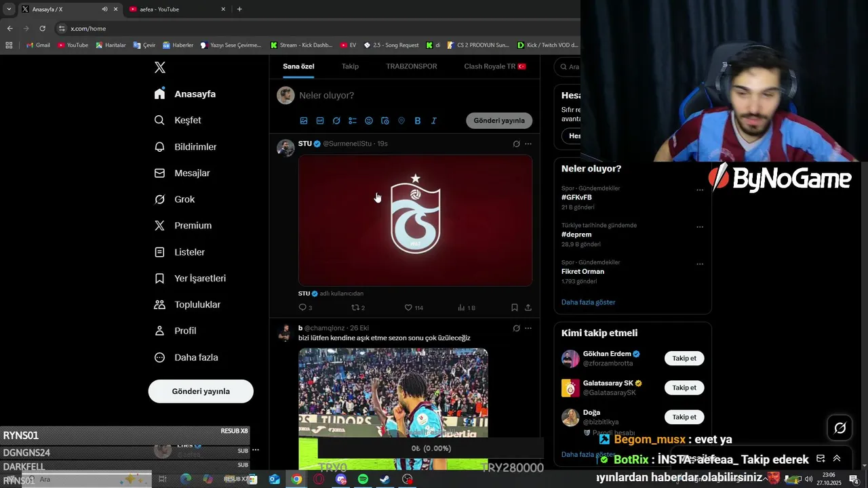Screen dimensions: 868x488
Task: Switch to Clash Royale TR tab
Action: coord(495,66)
